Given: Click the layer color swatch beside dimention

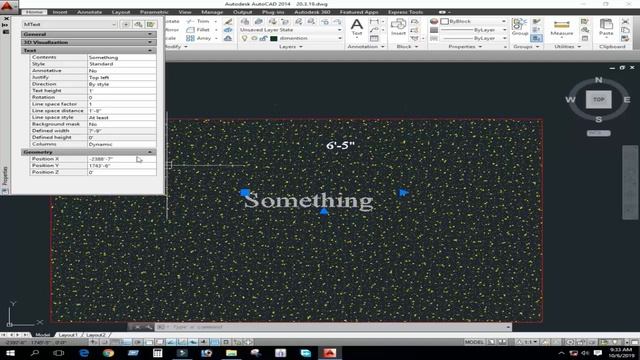Looking at the screenshot, I should [274, 38].
